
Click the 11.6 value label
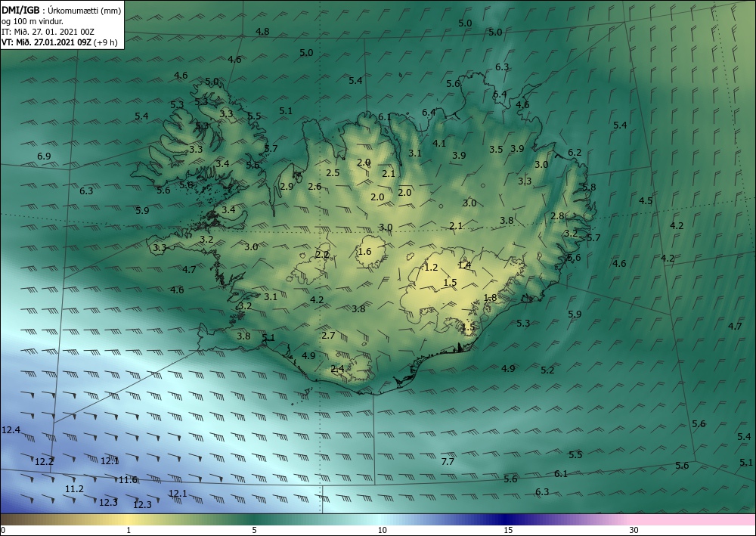(128, 479)
